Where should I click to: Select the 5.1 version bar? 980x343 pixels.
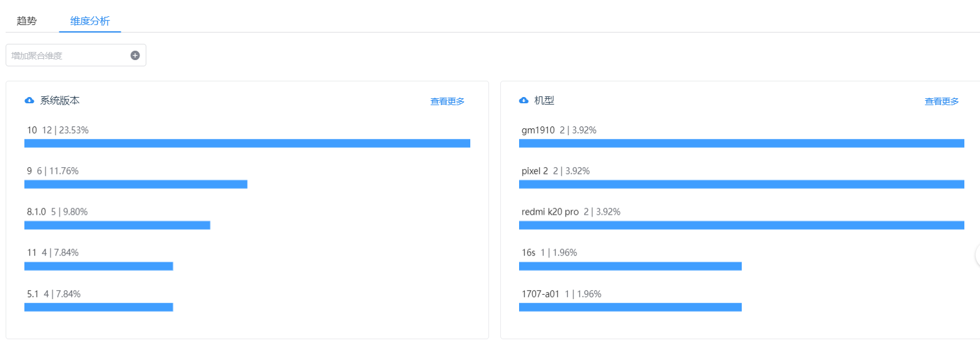(98, 307)
